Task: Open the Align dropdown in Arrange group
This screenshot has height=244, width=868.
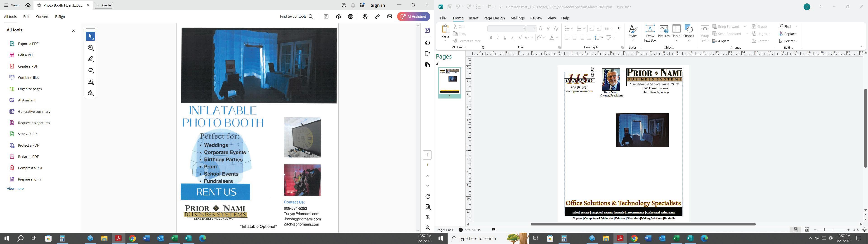Action: pyautogui.click(x=721, y=41)
